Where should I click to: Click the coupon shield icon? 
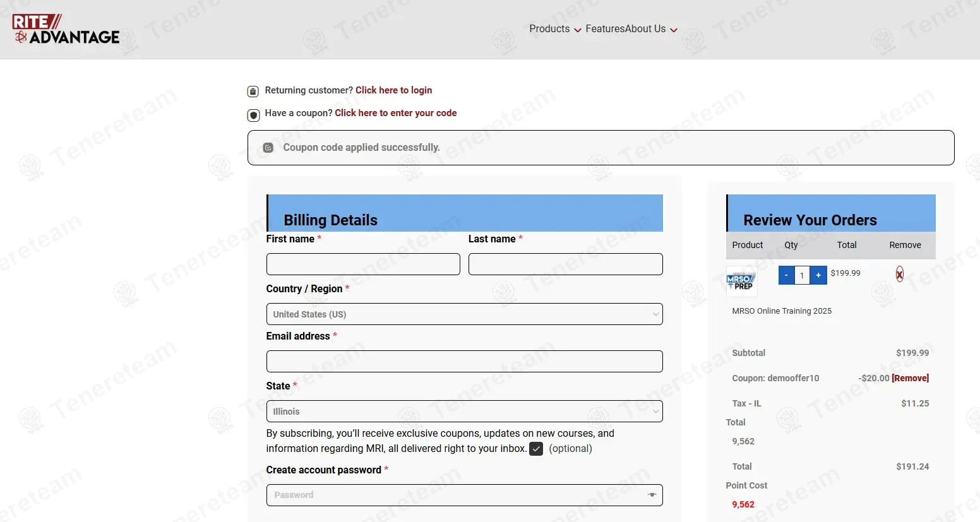[x=253, y=115]
